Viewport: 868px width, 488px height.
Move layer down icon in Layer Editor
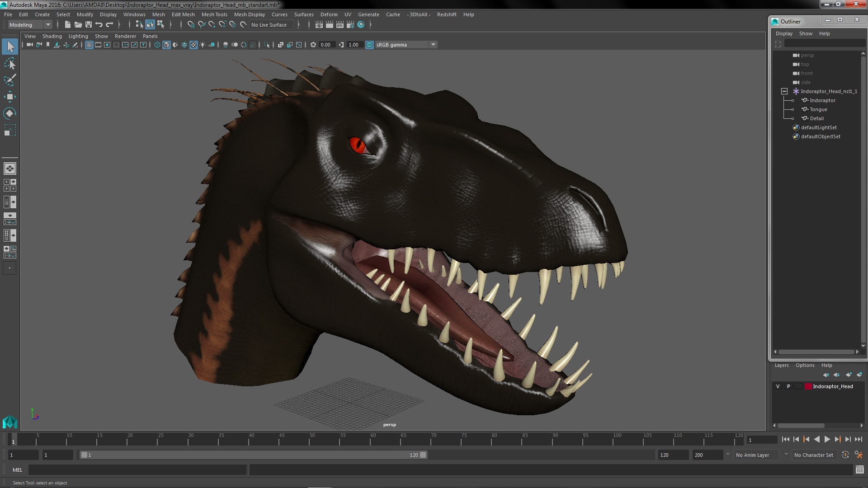837,375
